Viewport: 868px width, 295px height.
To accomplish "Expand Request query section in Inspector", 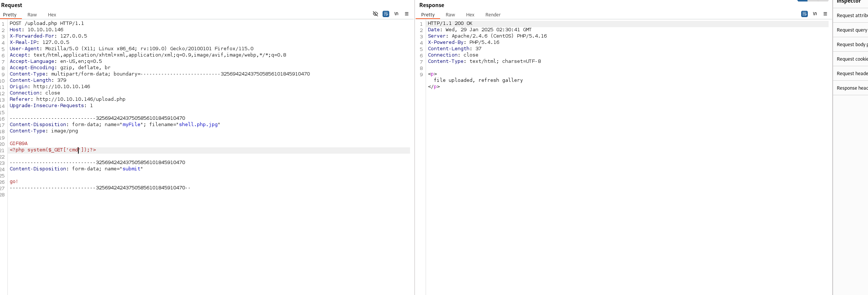I will click(x=851, y=30).
